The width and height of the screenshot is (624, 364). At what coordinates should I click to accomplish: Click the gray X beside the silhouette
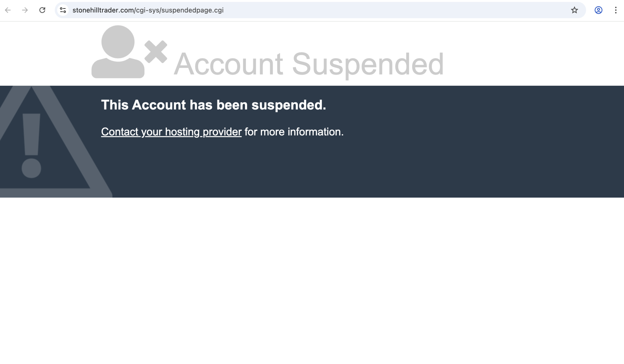point(156,52)
